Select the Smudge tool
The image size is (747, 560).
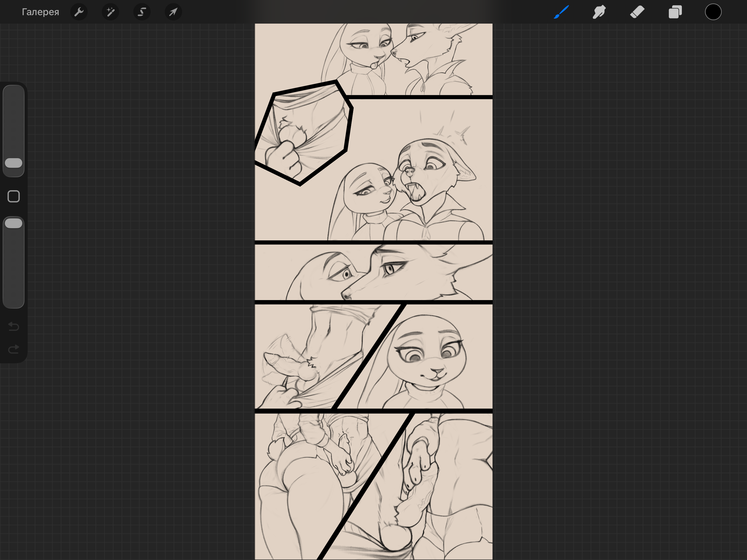point(599,12)
